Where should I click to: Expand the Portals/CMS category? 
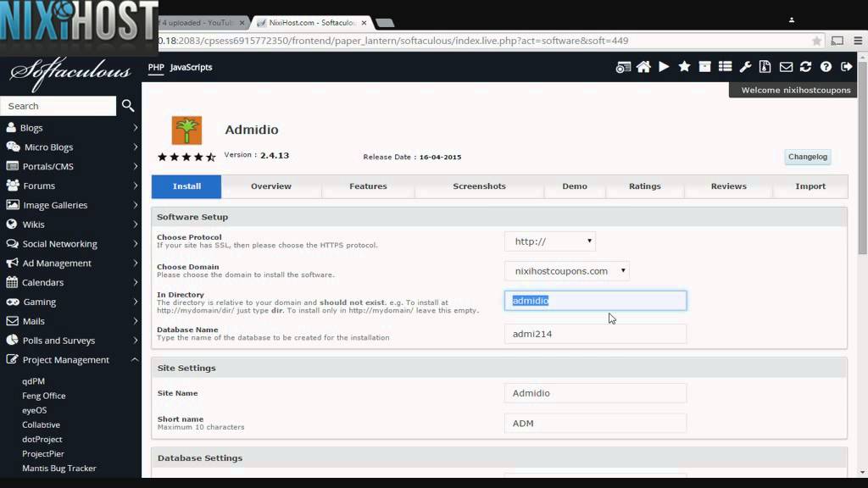pos(71,167)
